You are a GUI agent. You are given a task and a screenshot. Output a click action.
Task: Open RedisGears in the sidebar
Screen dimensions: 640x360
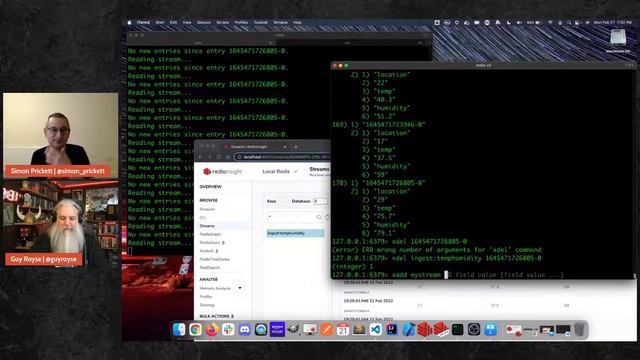pyautogui.click(x=210, y=242)
